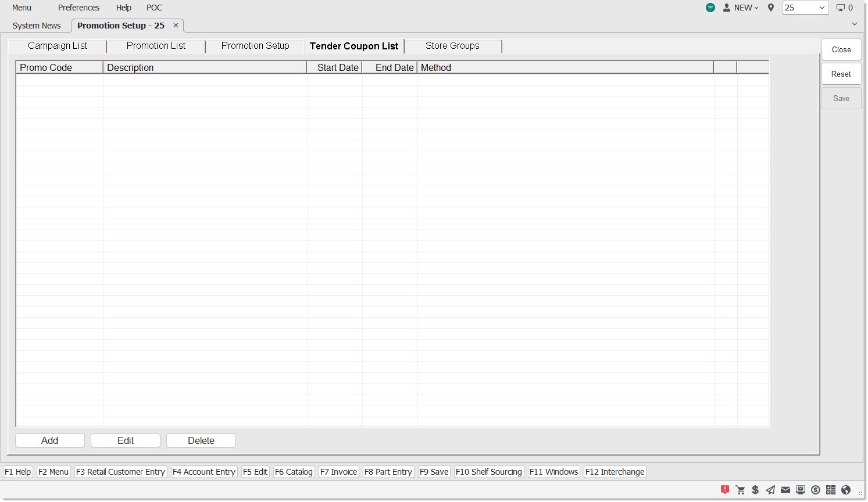Click the globe icon in status bar
This screenshot has height=502, width=868.
click(x=846, y=490)
